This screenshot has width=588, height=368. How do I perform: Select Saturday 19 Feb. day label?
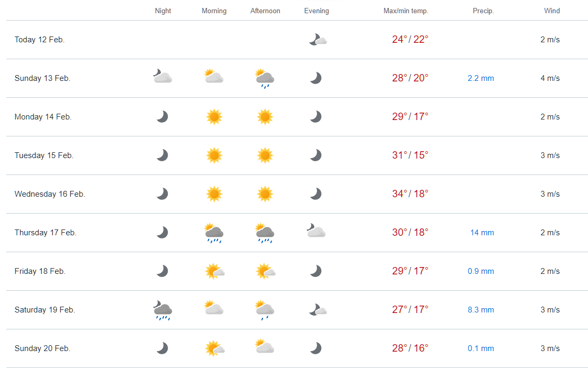tap(45, 310)
